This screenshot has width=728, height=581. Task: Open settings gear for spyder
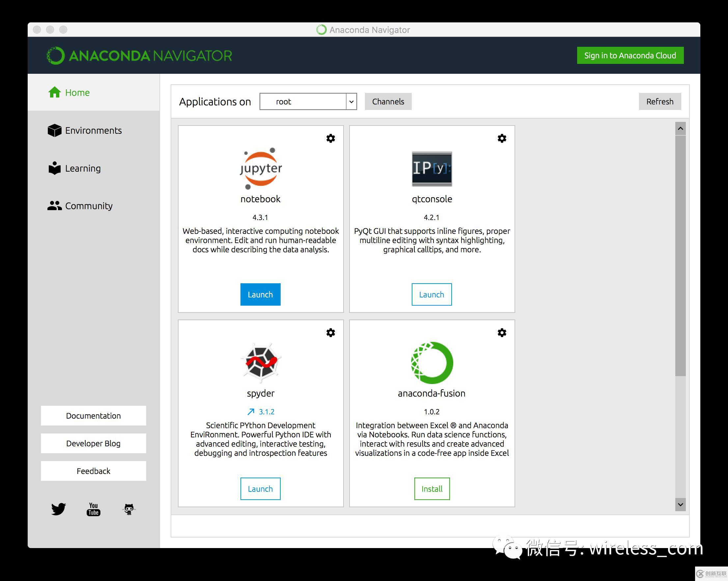pyautogui.click(x=331, y=333)
